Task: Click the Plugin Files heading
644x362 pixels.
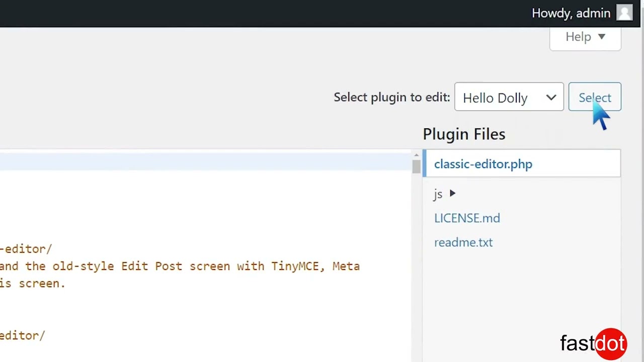Action: pos(464,134)
